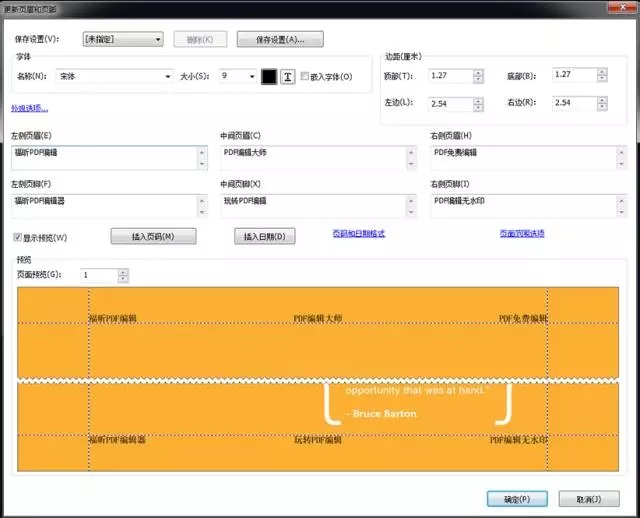The height and width of the screenshot is (518, 640).
Task: Decrease the 顶部 margin with down arrow
Action: (x=478, y=80)
